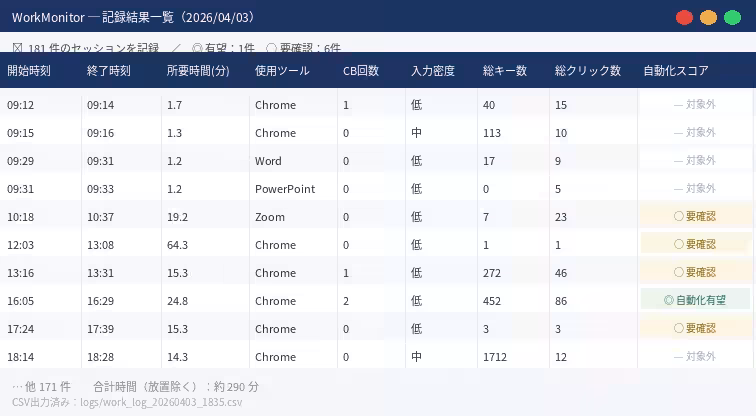Click the 272 total keys cell
This screenshot has width=756, height=416.
point(492,273)
